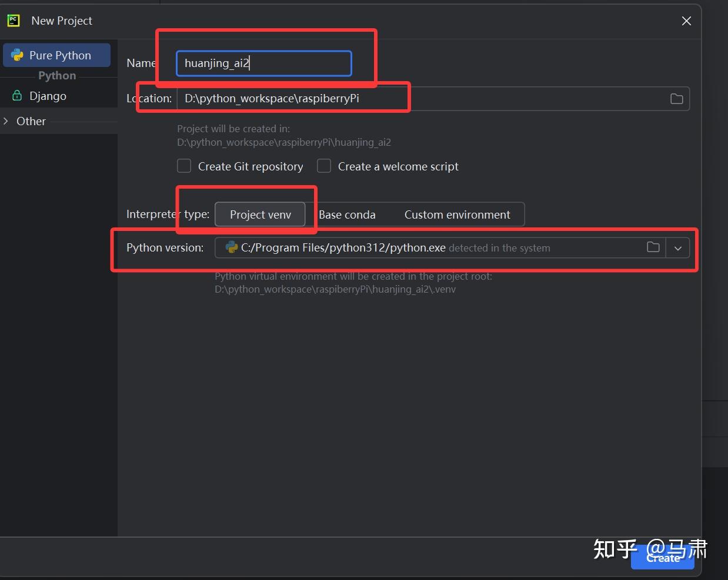728x580 pixels.
Task: Open the Python version dropdown arrow
Action: tap(677, 247)
